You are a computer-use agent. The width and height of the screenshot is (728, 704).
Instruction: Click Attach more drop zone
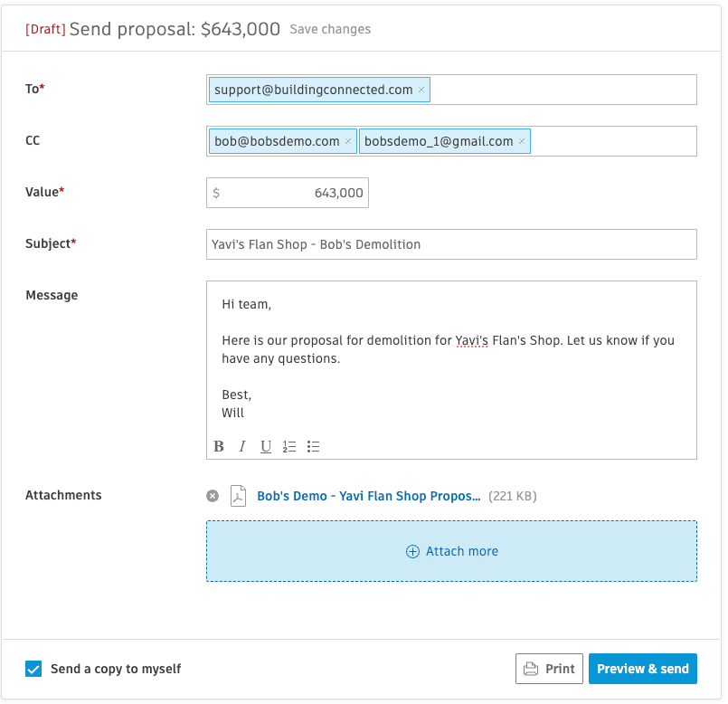pos(451,551)
